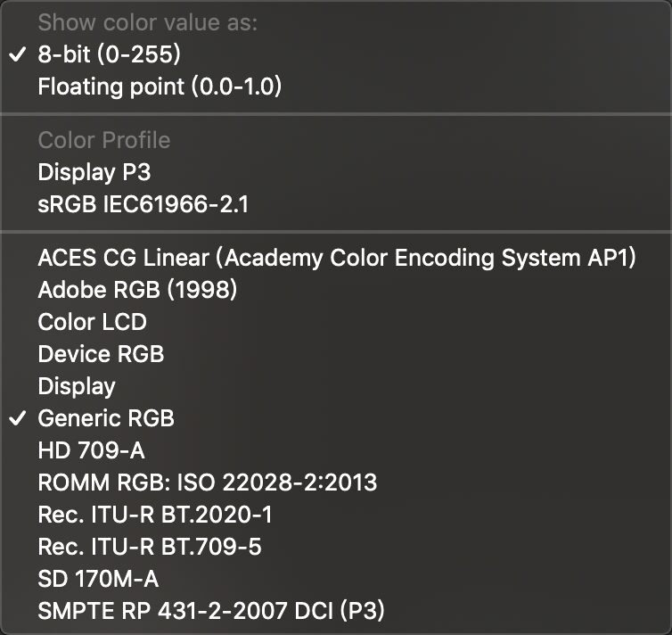The height and width of the screenshot is (635, 672).
Task: Choose the Display P3 color profile
Action: (94, 172)
